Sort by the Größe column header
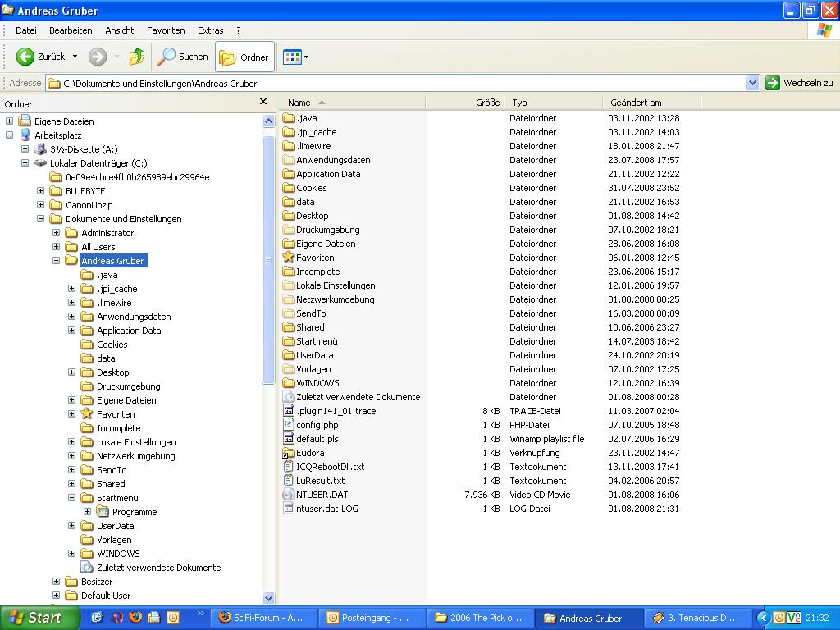The height and width of the screenshot is (630, 840). [x=486, y=103]
